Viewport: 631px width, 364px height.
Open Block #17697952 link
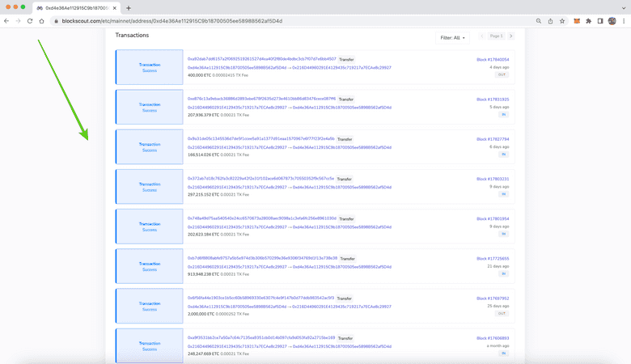(x=493, y=298)
